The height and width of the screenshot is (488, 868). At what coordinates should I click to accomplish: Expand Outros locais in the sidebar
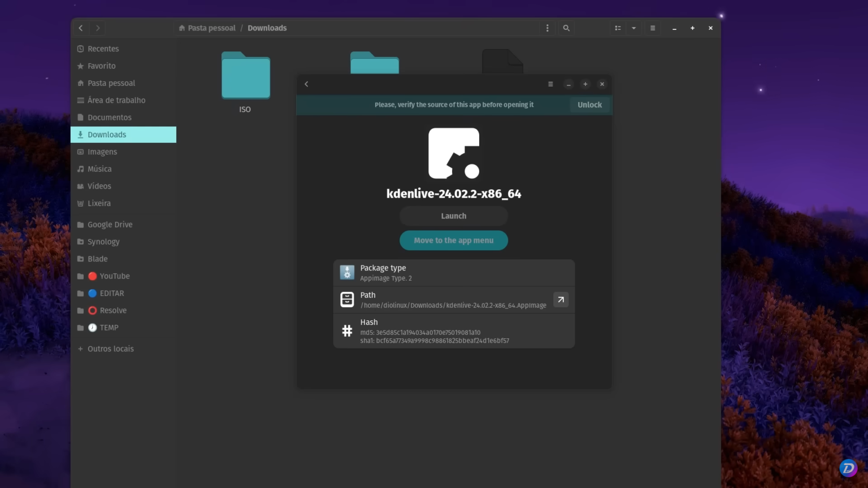(110, 349)
